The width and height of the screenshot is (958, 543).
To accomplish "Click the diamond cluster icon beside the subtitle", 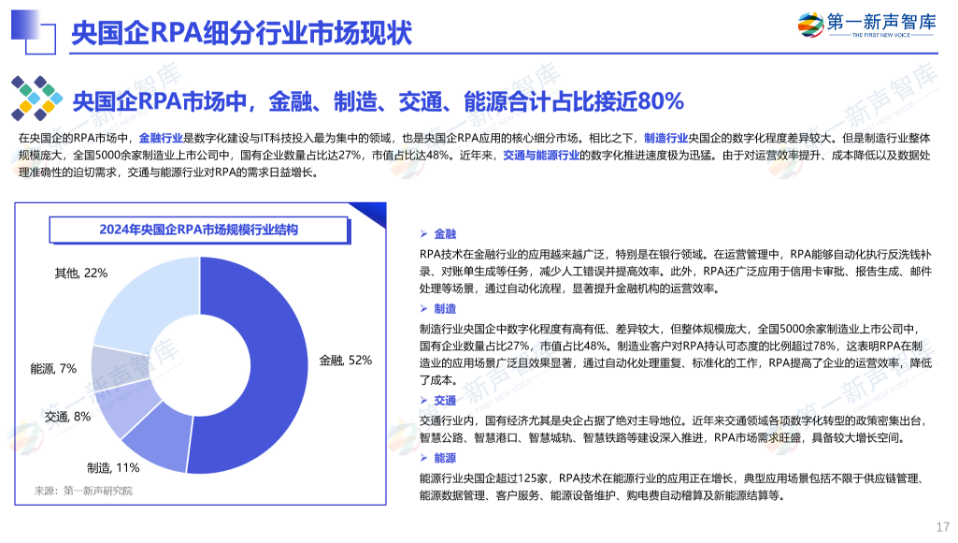I will pyautogui.click(x=37, y=98).
